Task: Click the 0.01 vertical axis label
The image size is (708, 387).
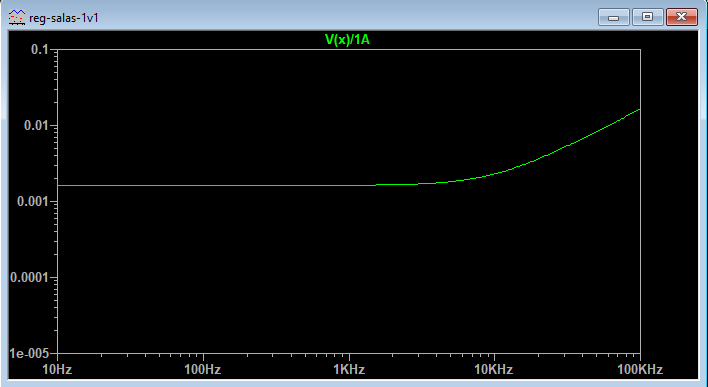Action: (36, 126)
